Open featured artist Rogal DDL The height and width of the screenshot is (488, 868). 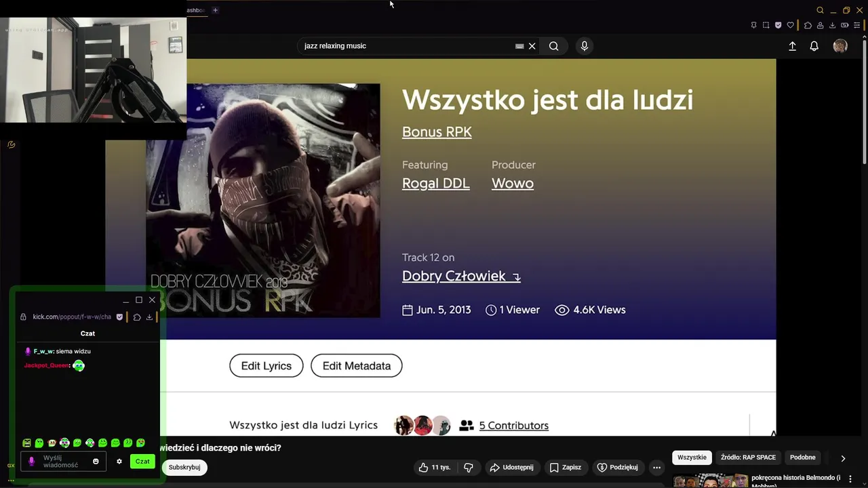click(x=436, y=183)
